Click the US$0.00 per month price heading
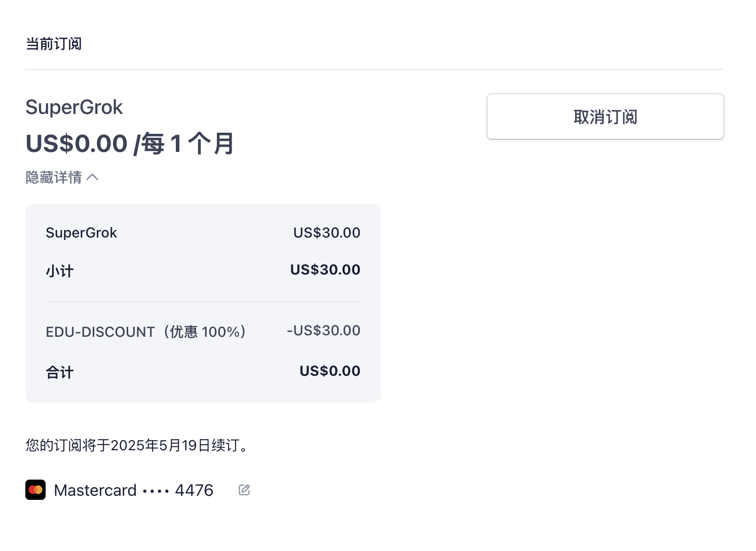The width and height of the screenshot is (756, 551). coord(130,143)
